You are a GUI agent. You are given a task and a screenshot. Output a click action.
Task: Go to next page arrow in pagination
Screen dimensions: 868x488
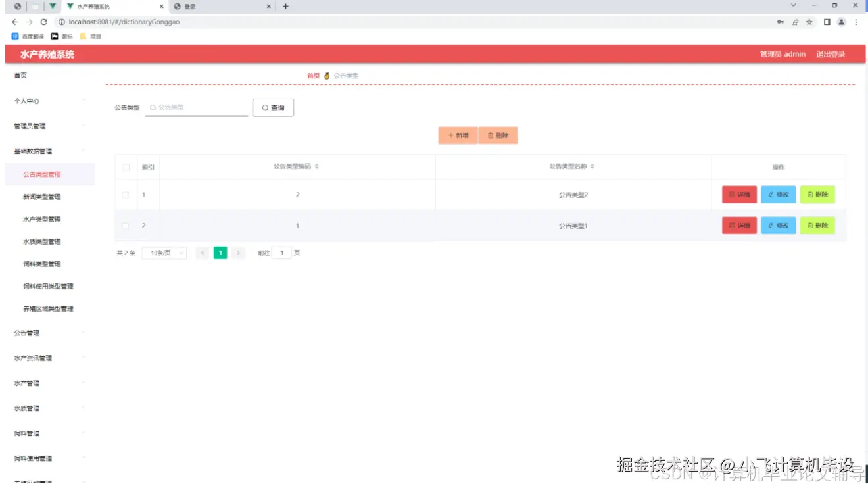tap(238, 253)
